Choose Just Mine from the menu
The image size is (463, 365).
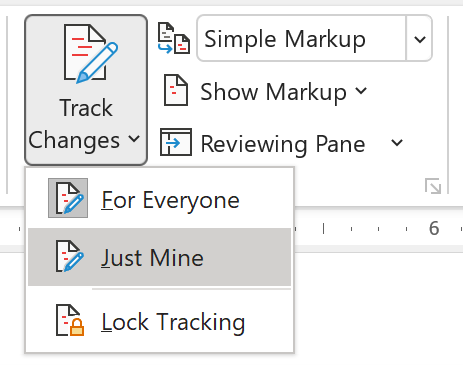tap(160, 257)
